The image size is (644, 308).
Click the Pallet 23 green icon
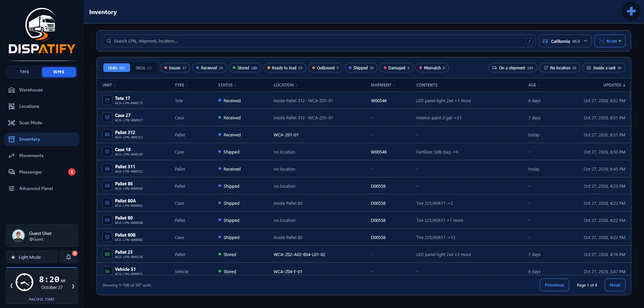[x=107, y=254]
